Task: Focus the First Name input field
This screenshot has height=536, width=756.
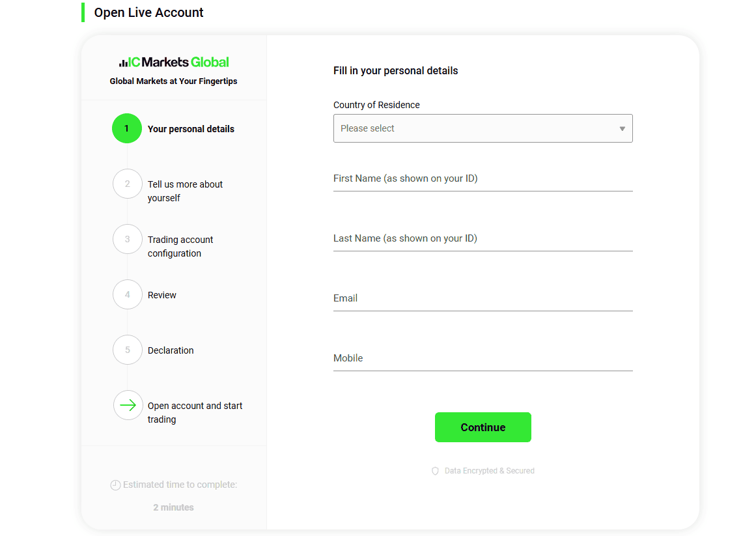Action: 483,179
